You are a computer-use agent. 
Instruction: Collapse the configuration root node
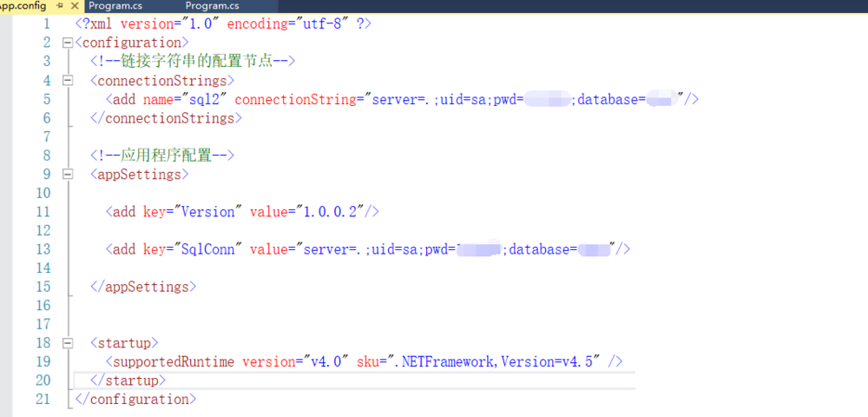click(69, 43)
